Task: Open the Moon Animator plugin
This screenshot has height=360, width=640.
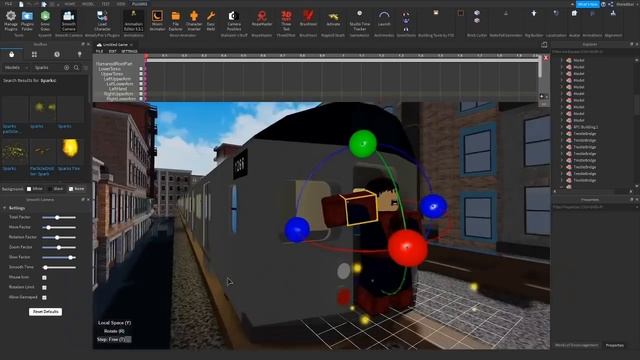Action: (x=157, y=20)
